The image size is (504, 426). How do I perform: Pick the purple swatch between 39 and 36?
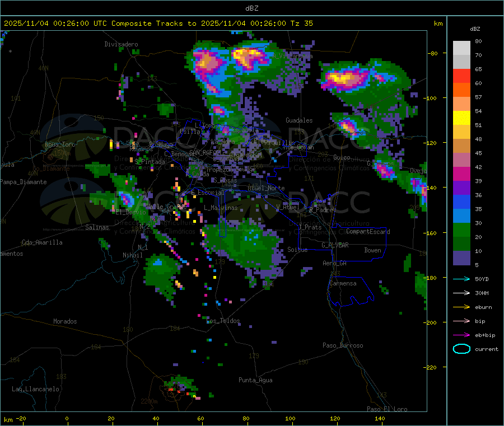tap(461, 188)
